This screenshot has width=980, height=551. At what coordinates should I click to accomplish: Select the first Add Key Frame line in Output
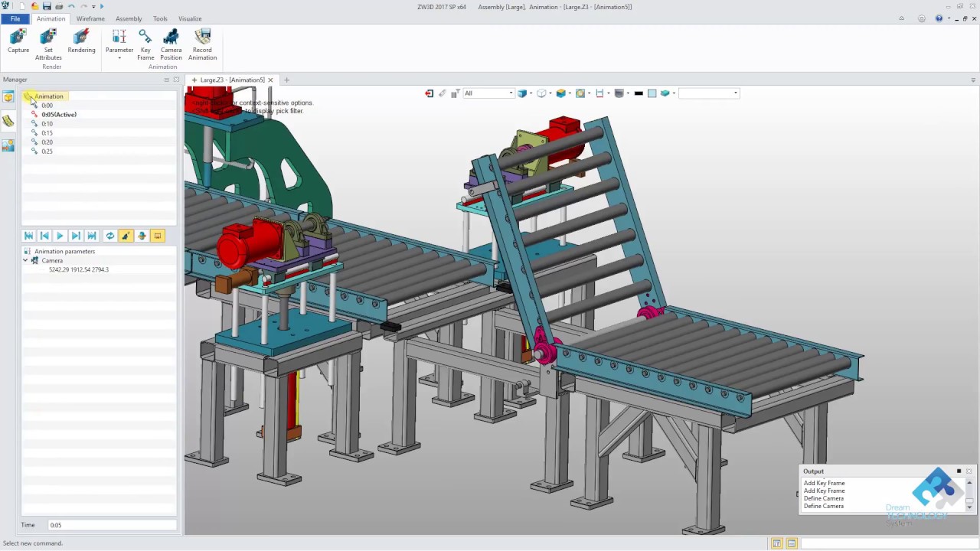click(824, 483)
